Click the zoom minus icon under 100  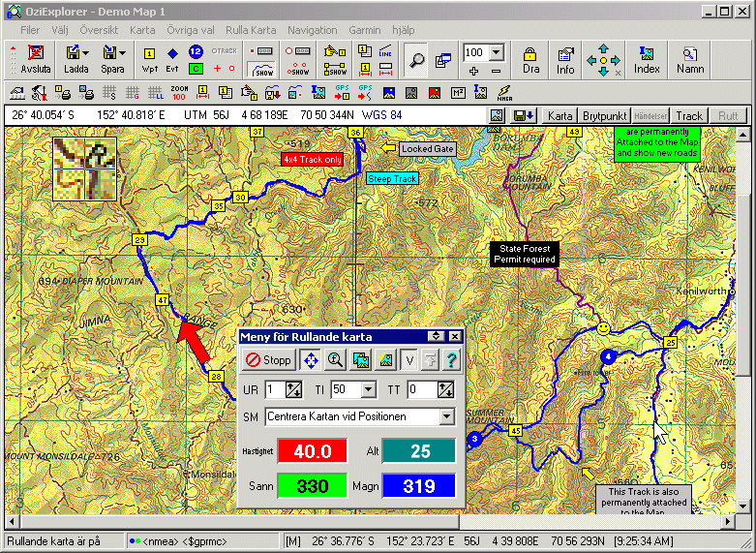point(496,71)
